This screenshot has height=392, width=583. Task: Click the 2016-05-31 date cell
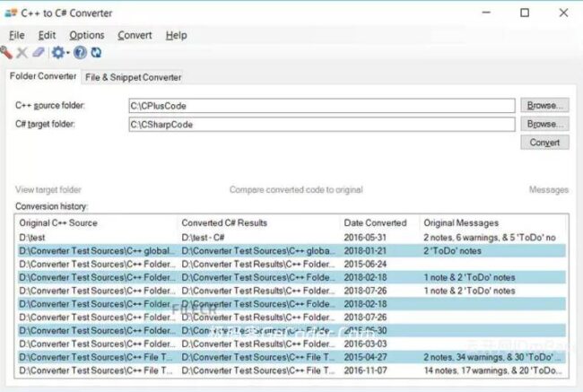(365, 238)
